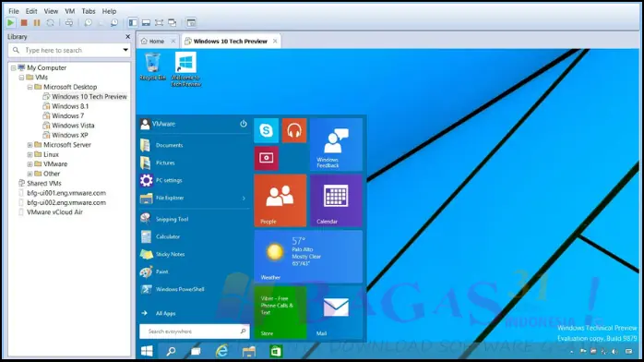Open Documents from the Start menu
The height and width of the screenshot is (362, 644).
pos(169,145)
